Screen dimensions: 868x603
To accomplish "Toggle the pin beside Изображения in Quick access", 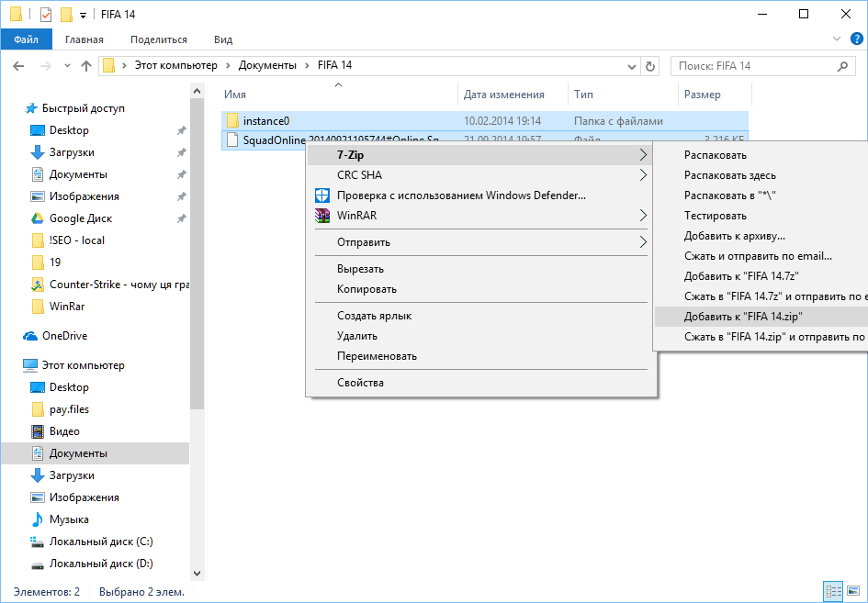I will (181, 197).
